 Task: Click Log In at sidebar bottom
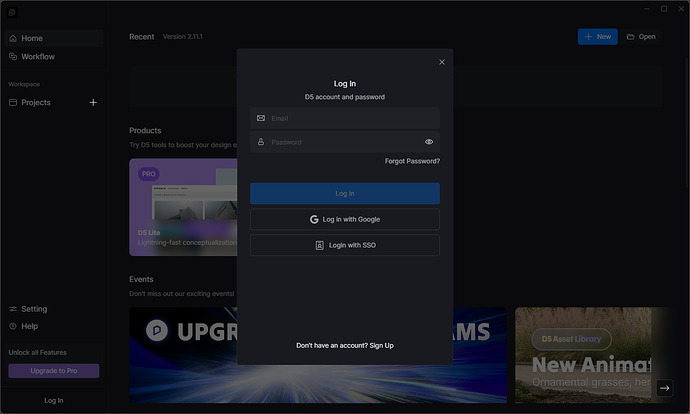pyautogui.click(x=54, y=400)
